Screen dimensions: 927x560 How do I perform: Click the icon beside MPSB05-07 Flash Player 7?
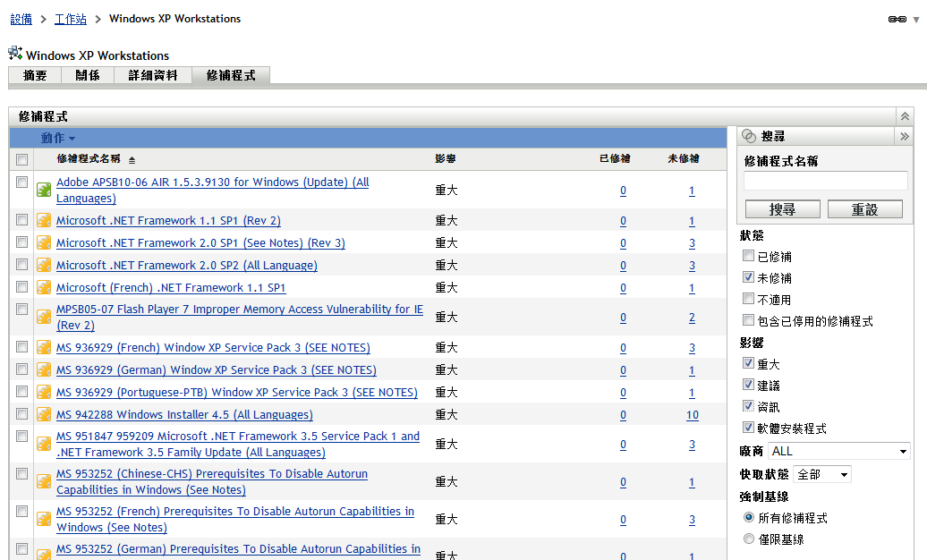(x=44, y=317)
